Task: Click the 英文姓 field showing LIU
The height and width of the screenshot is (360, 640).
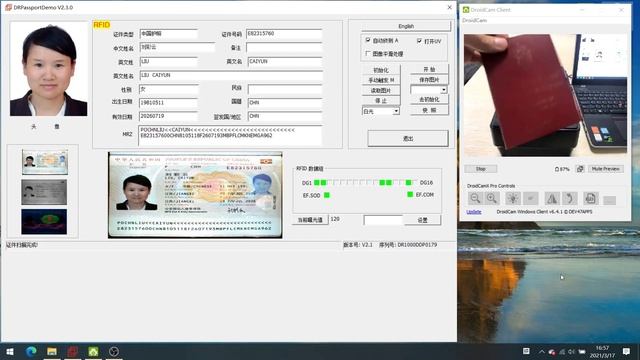Action: click(169, 61)
